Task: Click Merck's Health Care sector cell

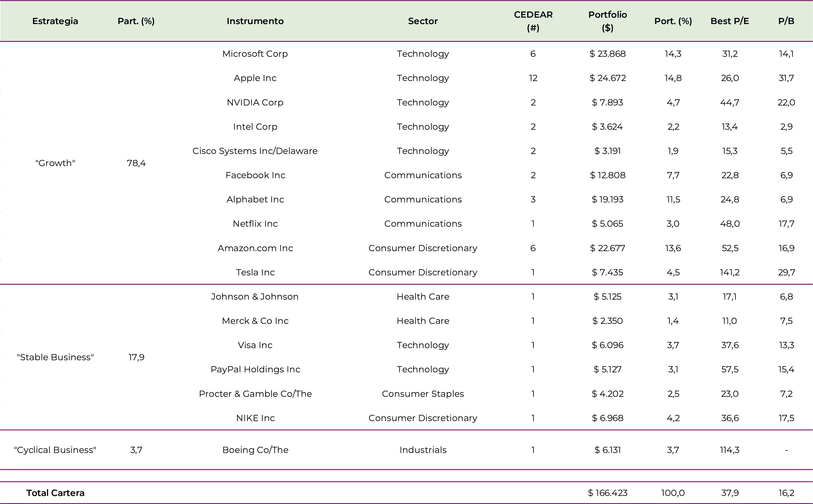Action: [x=423, y=321]
